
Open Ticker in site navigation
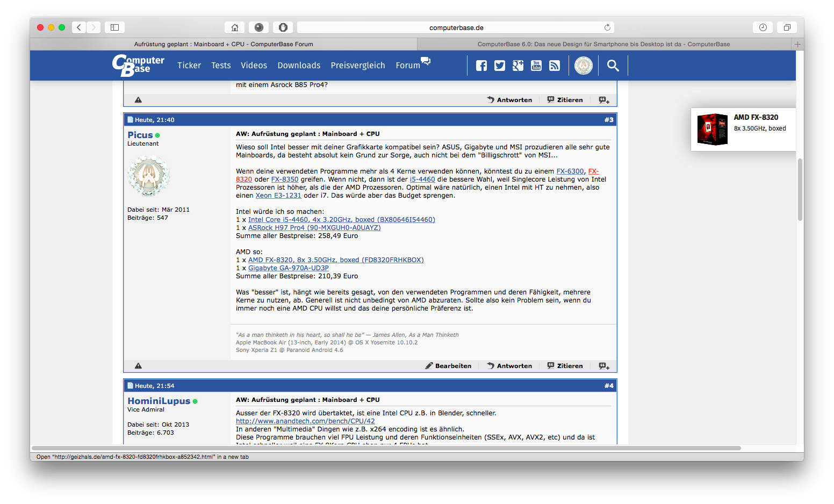[189, 66]
